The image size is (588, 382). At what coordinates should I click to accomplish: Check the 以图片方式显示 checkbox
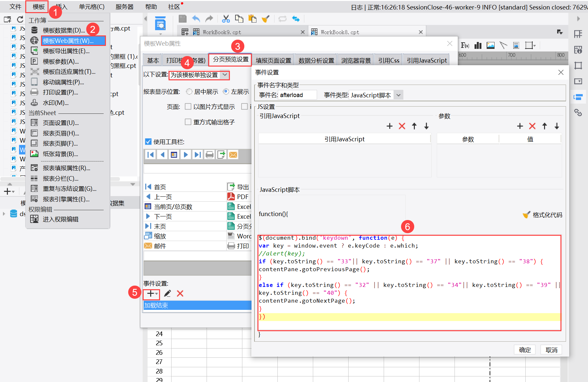[188, 107]
